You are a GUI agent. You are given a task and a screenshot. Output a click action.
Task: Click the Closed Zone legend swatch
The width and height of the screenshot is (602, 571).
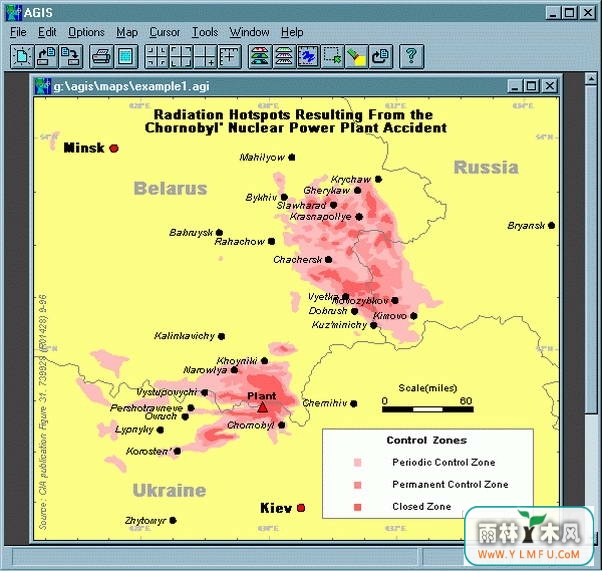357,507
